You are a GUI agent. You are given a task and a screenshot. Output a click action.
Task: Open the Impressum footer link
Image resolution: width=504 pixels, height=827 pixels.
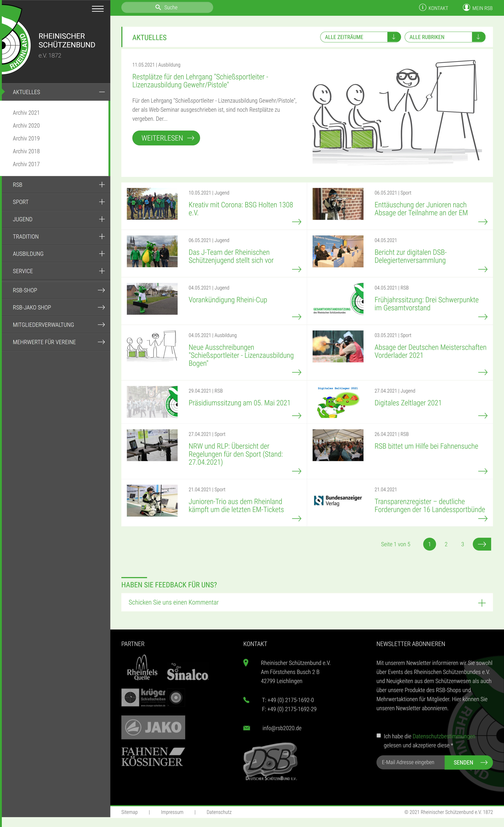pos(172,812)
